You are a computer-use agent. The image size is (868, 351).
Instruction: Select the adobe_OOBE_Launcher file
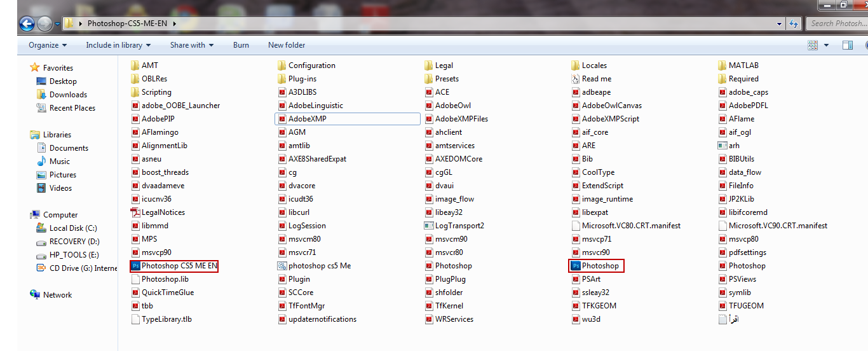[x=175, y=106]
